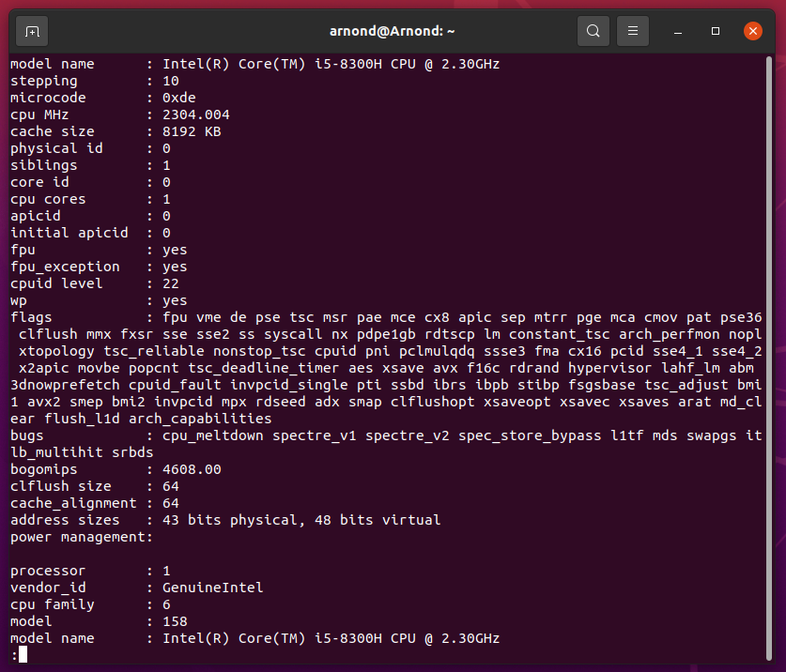Click the 'clflush size' label
Image resolution: width=786 pixels, height=672 pixels.
click(x=61, y=486)
